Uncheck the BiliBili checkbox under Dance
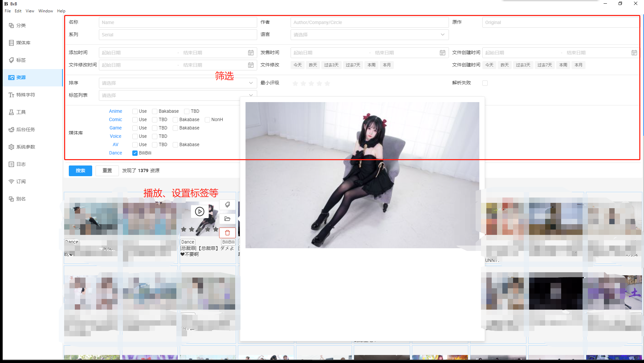The image size is (644, 363). (x=135, y=153)
